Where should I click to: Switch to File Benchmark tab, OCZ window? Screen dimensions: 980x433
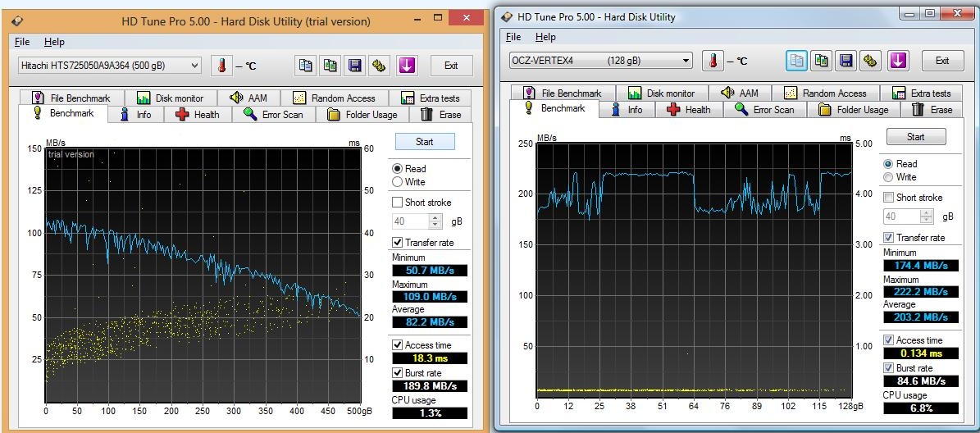pos(563,93)
